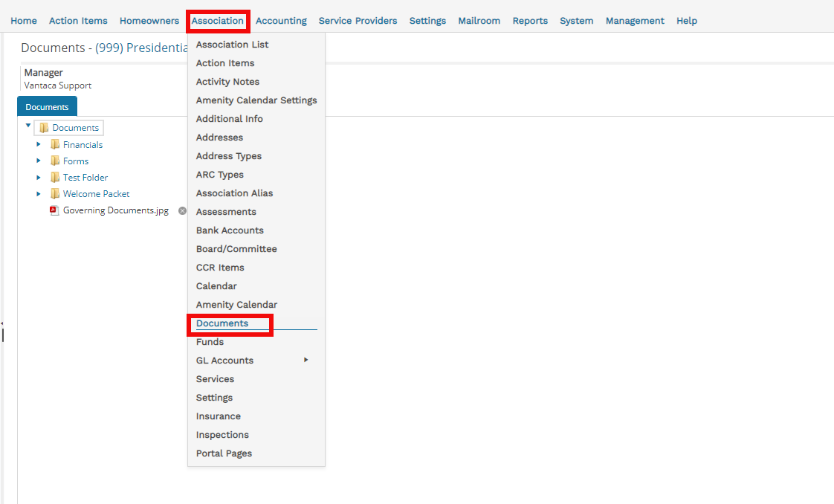Open the Homeowners menu

point(149,21)
